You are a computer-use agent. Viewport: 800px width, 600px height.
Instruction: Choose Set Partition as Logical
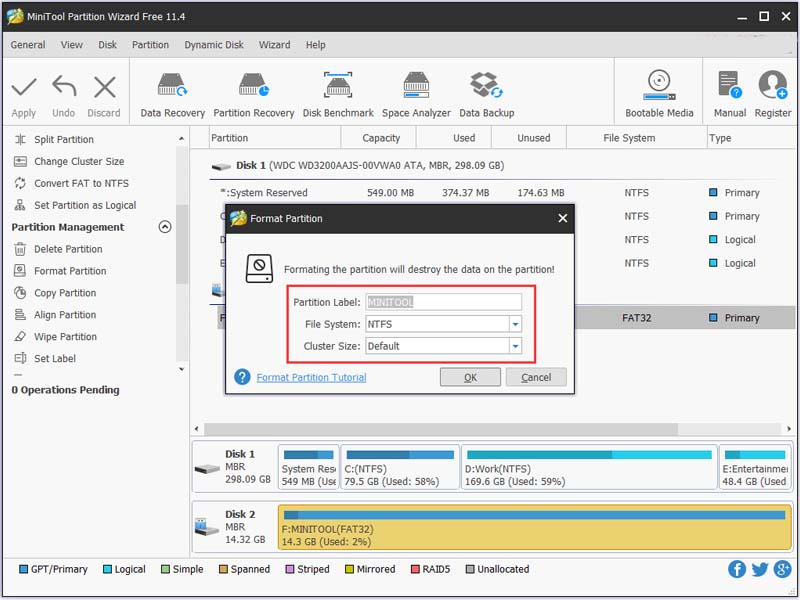coord(85,205)
